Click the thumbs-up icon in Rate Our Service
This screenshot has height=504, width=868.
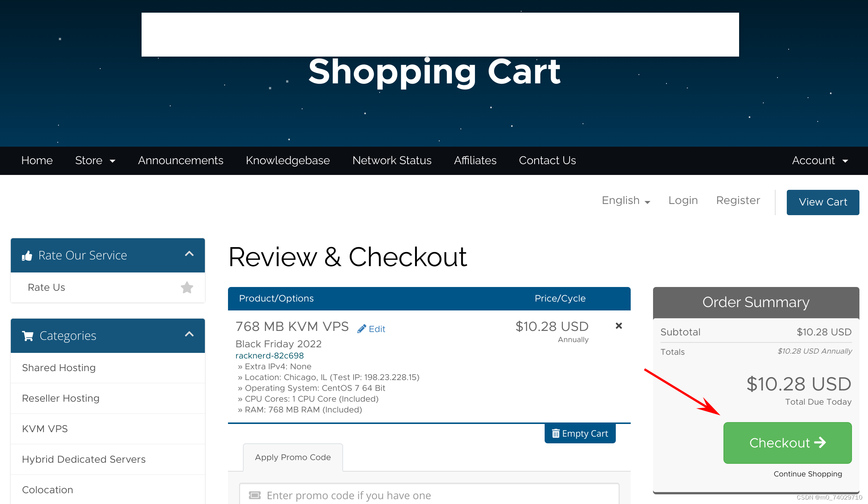[27, 256]
